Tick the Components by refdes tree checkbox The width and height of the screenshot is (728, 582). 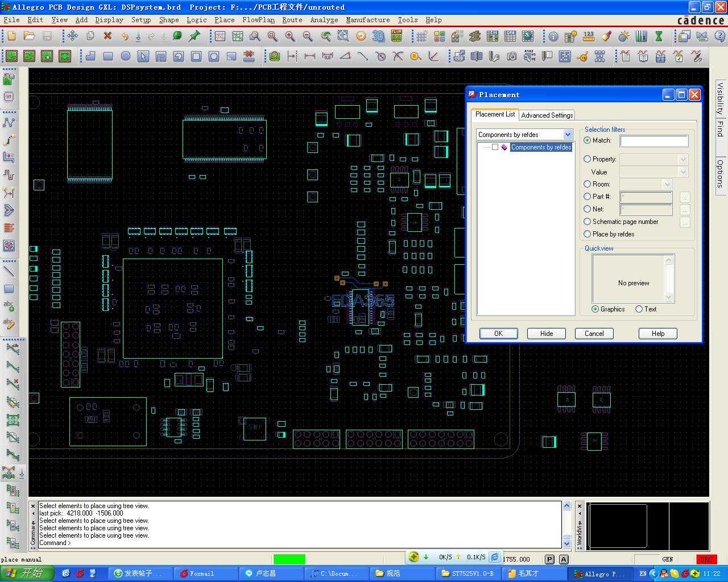point(495,147)
